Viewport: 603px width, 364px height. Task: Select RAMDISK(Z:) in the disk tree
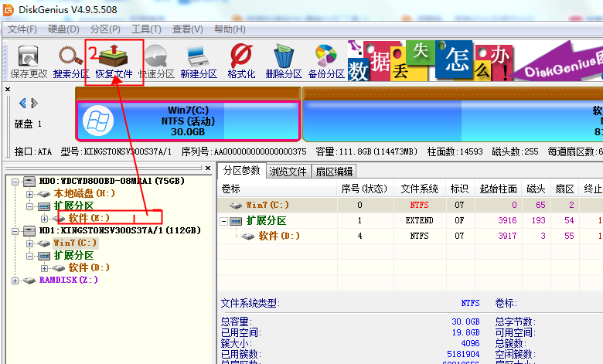click(x=69, y=280)
